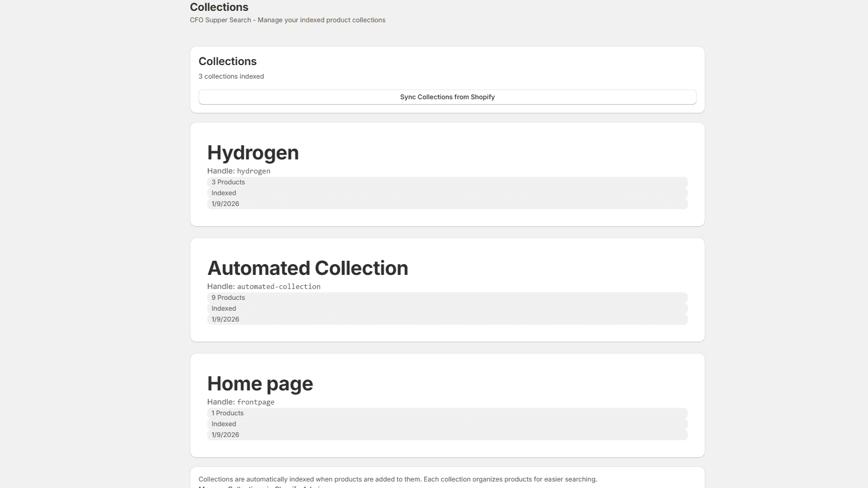Click the automatic indexing info text
This screenshot has width=868, height=488.
pyautogui.click(x=398, y=479)
